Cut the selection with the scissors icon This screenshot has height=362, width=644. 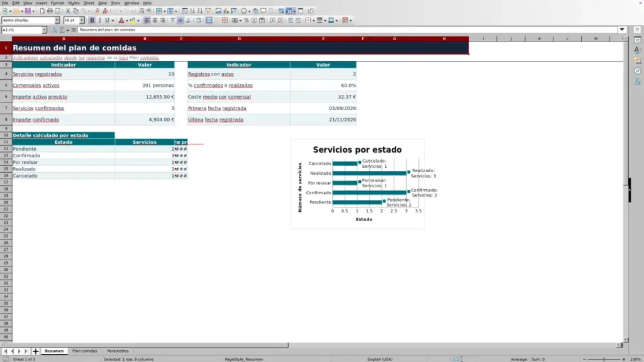point(68,11)
